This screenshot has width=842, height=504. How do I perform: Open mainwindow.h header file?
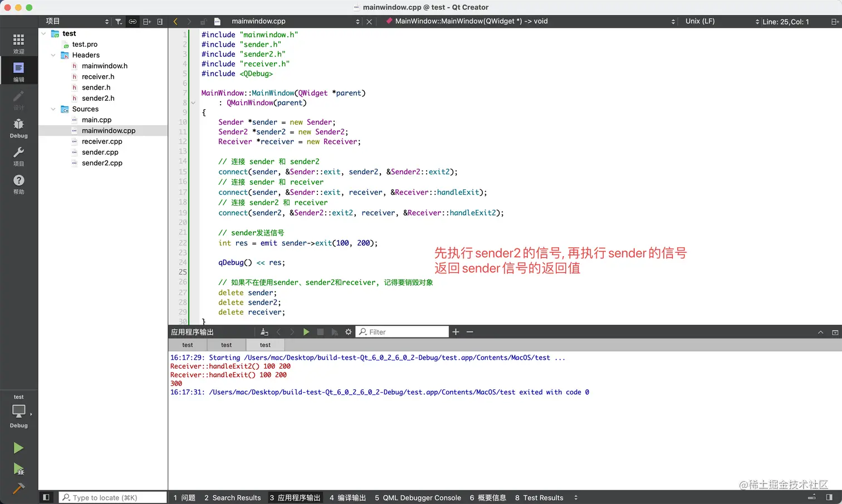pyautogui.click(x=105, y=66)
